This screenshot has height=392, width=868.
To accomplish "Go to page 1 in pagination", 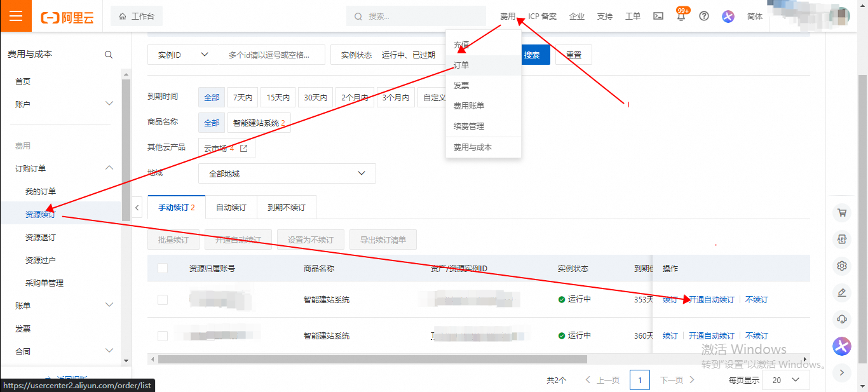I will 640,380.
